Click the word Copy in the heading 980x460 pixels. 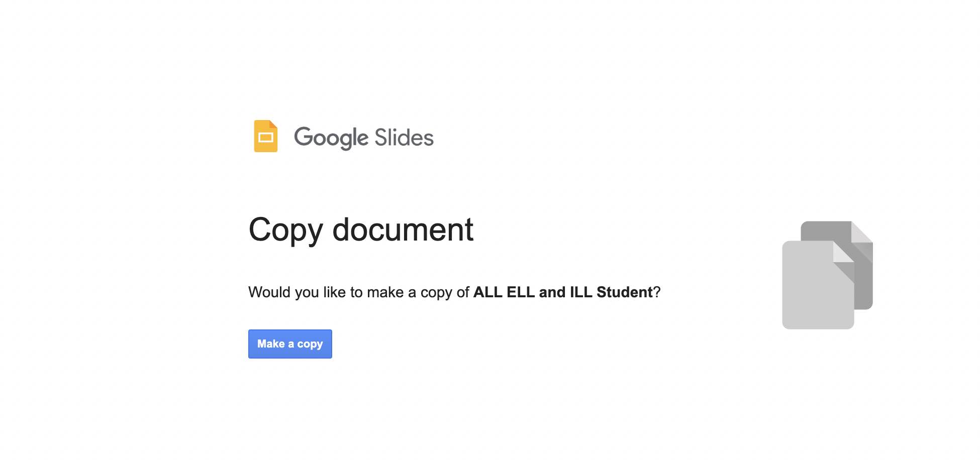point(285,230)
